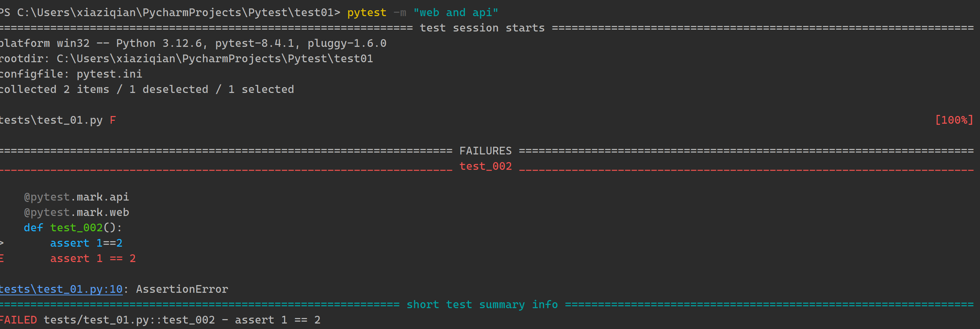Click the @pytest.mark.web decorator line
Viewport: 980px width, 329px height.
[77, 212]
